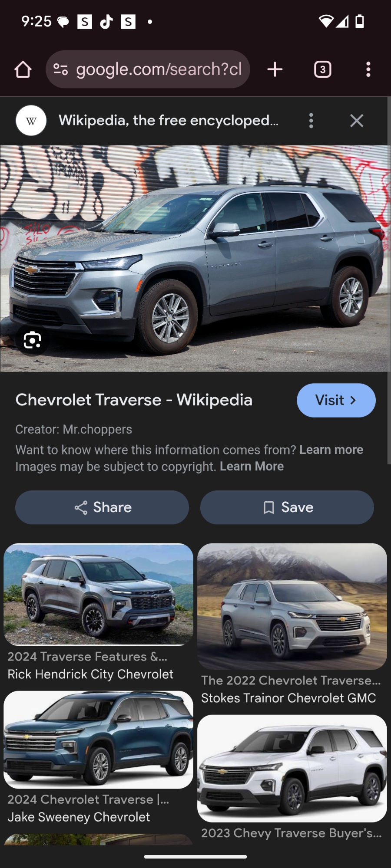Image resolution: width=391 pixels, height=868 pixels.
Task: Search image with Google Lens icon
Action: pos(33,340)
